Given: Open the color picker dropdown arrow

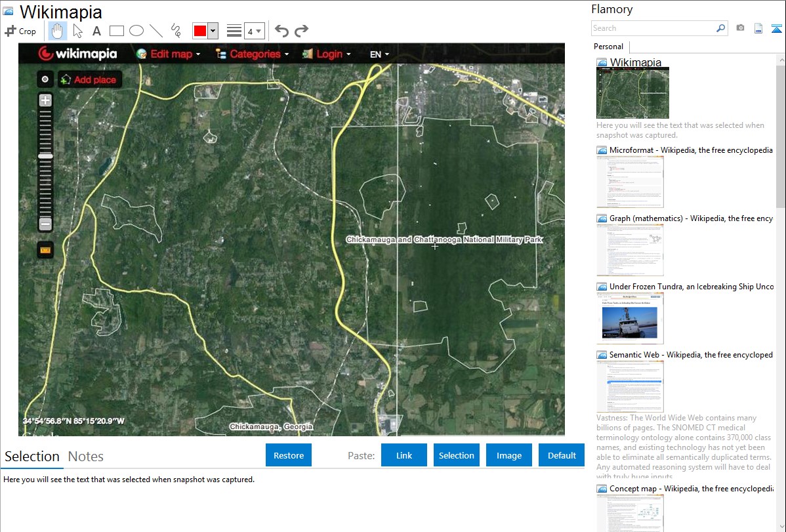Looking at the screenshot, I should (x=213, y=31).
